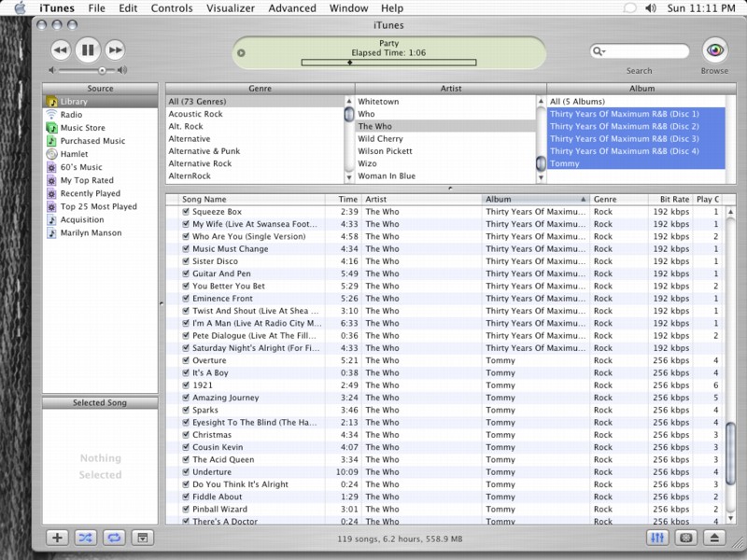Screen dimensions: 747x560
Task: Go to previous track button
Action: (60, 50)
